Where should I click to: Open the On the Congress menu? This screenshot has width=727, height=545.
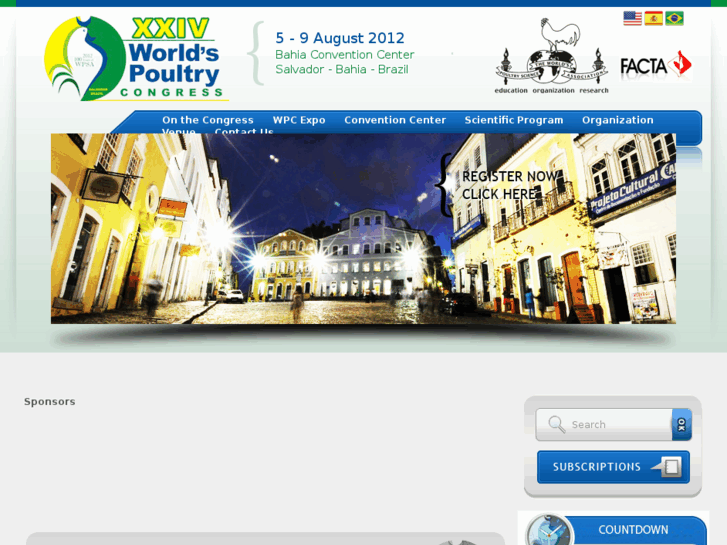click(x=208, y=120)
